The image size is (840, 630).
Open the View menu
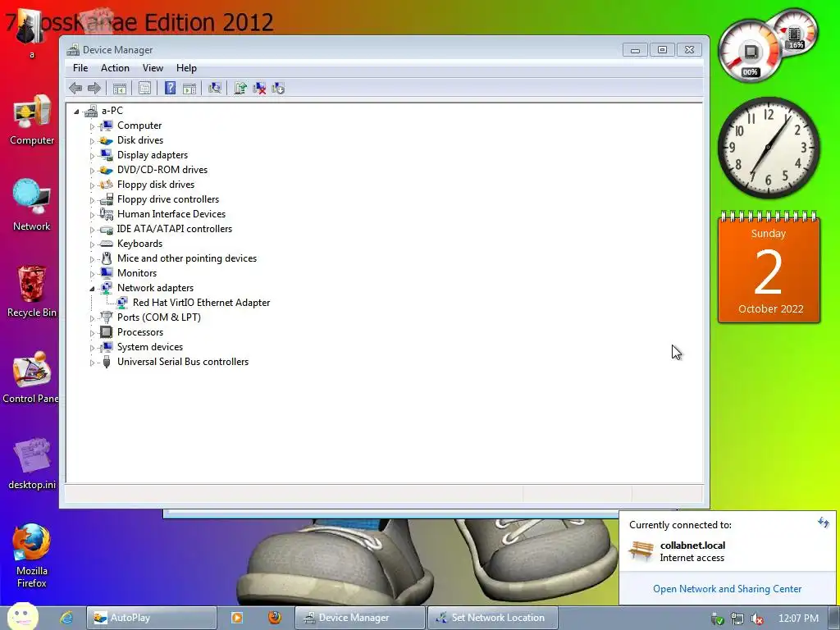coord(153,68)
